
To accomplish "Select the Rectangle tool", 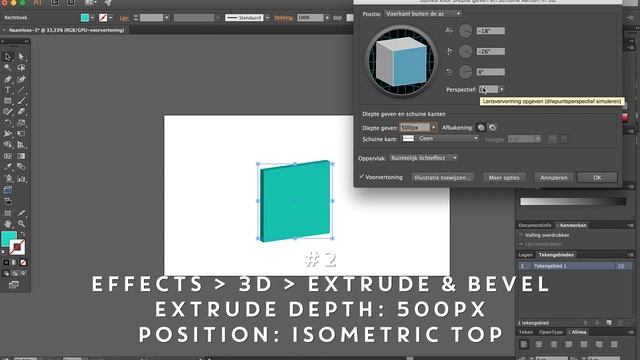I will (x=8, y=100).
